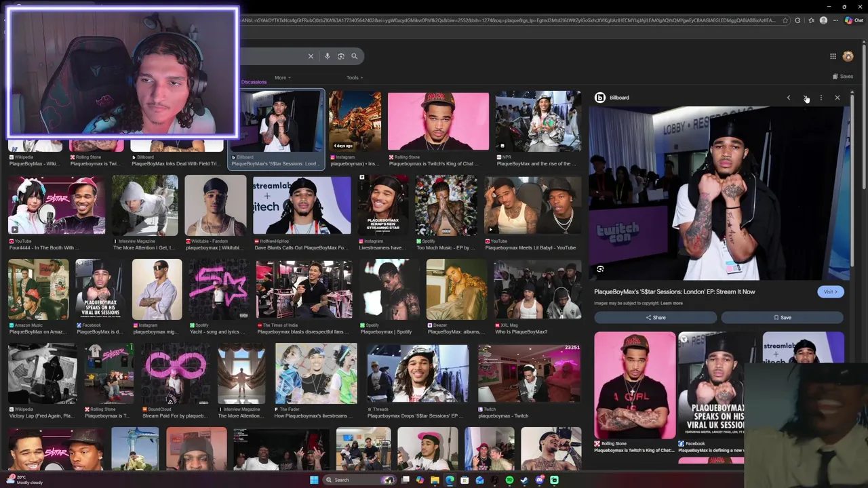
Task: Open Discord from taskbar
Action: pyautogui.click(x=539, y=480)
